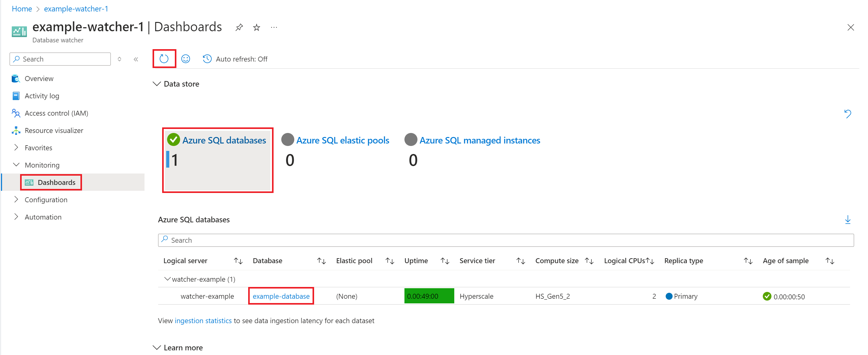The width and height of the screenshot is (868, 355).
Task: Go to Home breadcrumb
Action: 22,9
